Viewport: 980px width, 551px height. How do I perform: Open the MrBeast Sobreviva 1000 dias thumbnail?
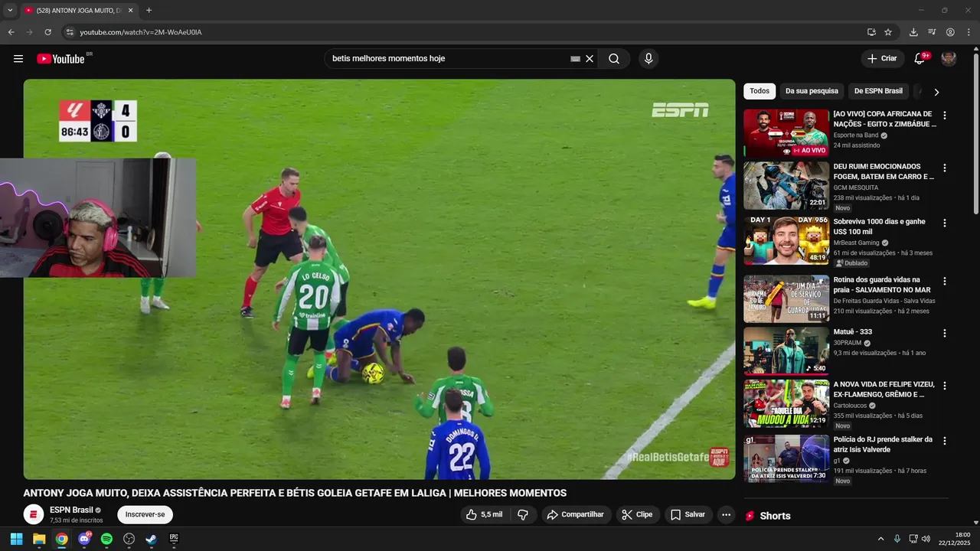point(786,240)
